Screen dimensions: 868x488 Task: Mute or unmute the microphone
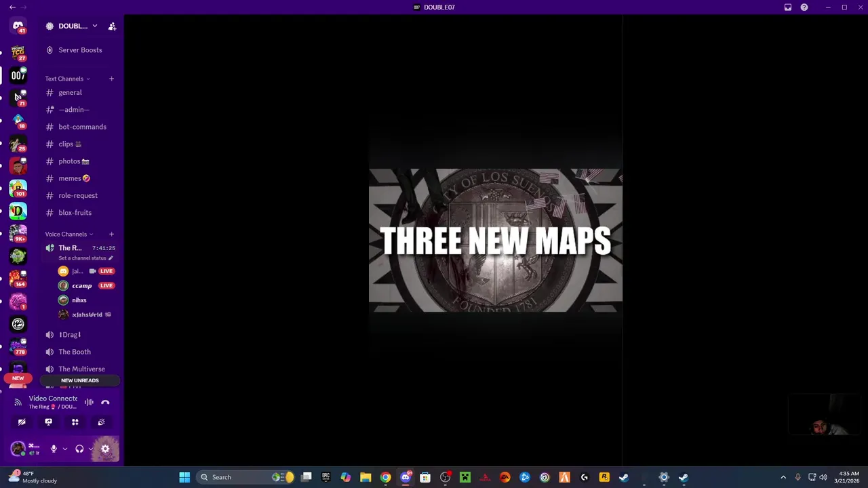[54, 449]
